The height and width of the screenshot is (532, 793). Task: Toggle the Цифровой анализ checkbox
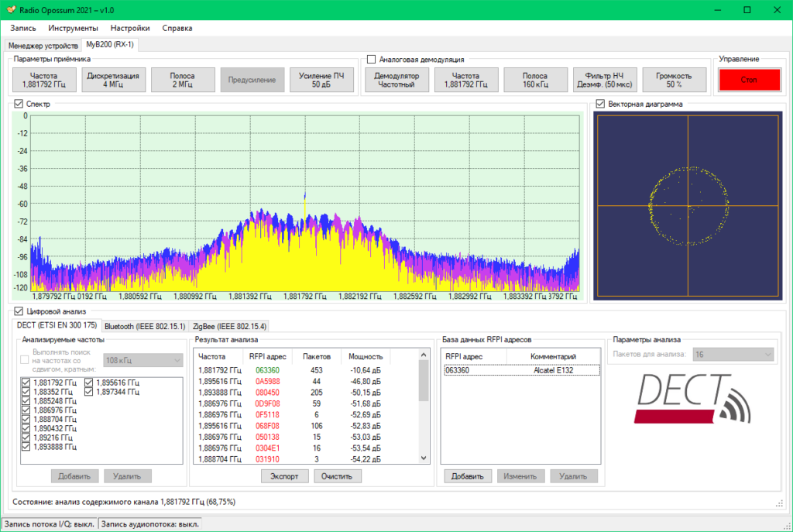(x=19, y=311)
